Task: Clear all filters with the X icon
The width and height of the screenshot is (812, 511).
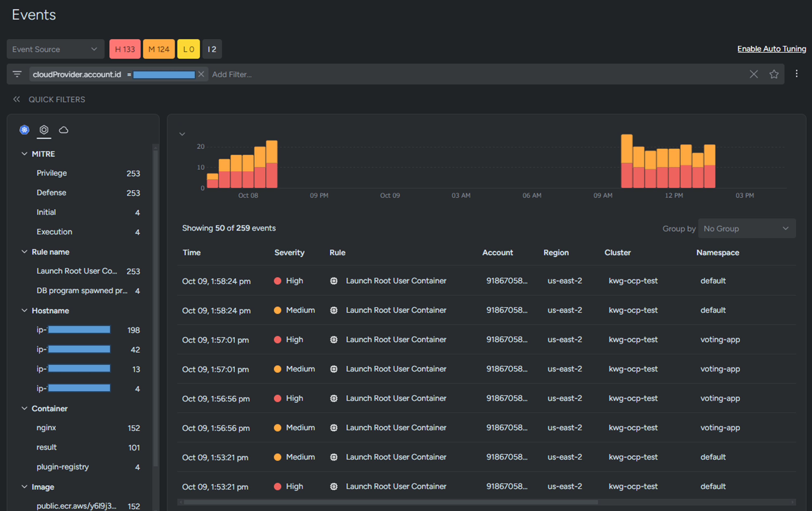Action: (x=754, y=74)
